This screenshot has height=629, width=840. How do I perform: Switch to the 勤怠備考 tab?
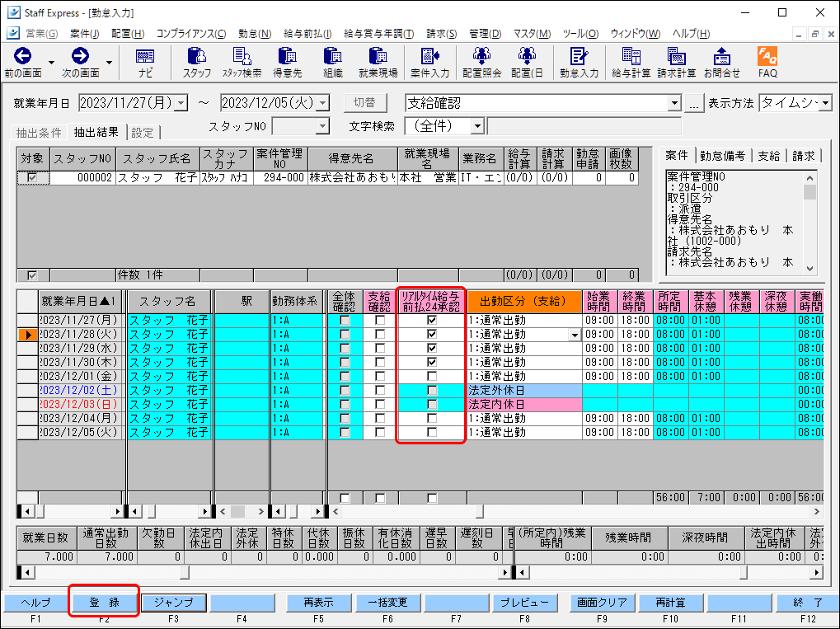(722, 156)
